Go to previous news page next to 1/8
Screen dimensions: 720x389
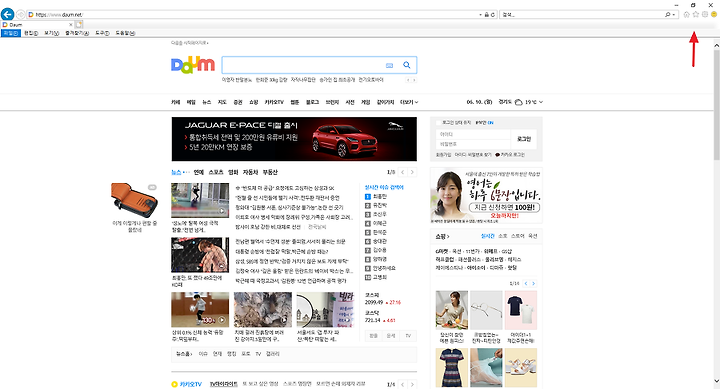pyautogui.click(x=403, y=172)
